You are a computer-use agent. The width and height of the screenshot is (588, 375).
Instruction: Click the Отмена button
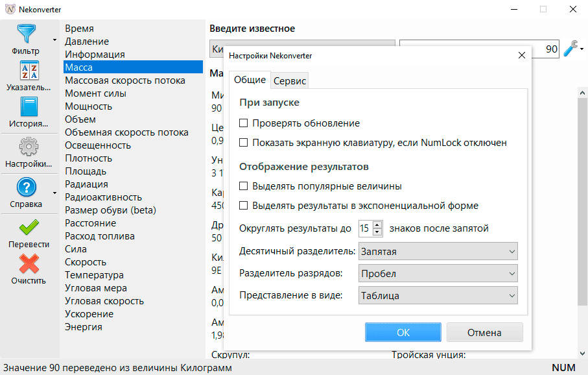pyautogui.click(x=484, y=333)
